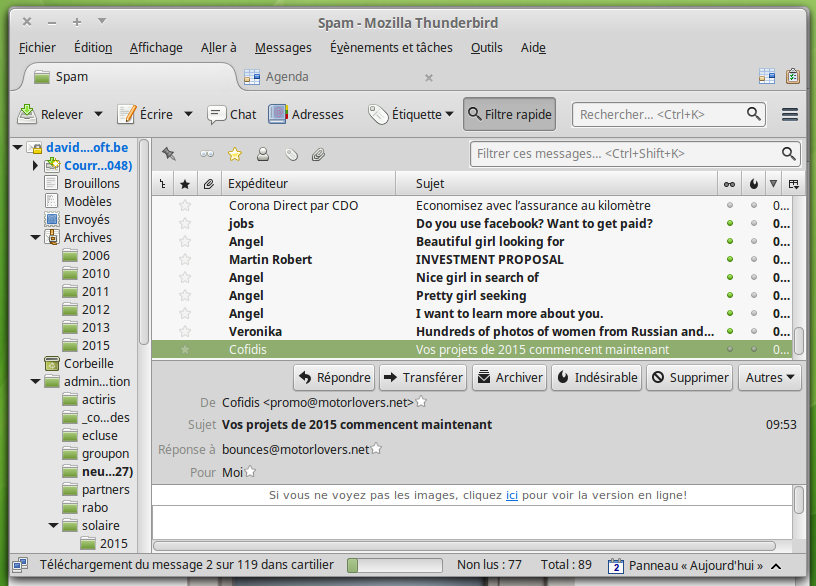
Task: Open the hamburger application menu
Action: (x=790, y=114)
